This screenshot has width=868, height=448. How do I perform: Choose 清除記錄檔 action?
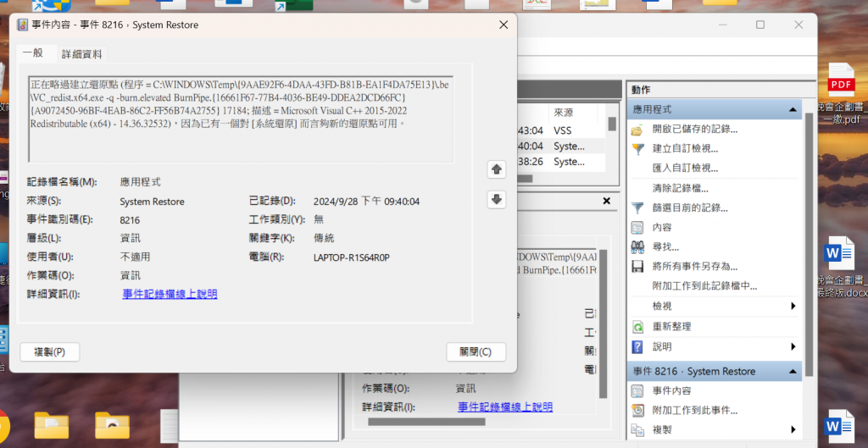coord(681,188)
